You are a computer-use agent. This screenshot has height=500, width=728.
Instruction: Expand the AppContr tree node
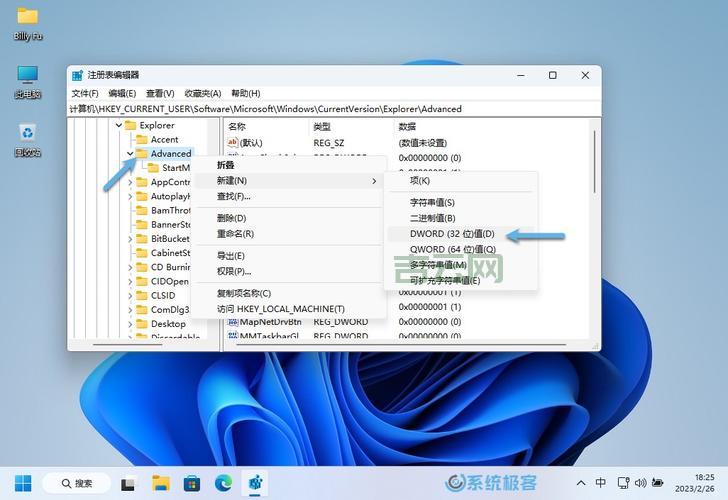click(130, 182)
